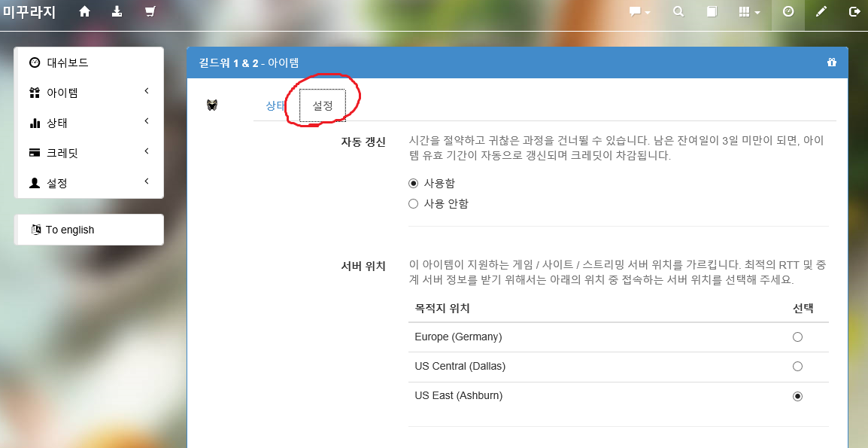Click the gift icon in panel header

click(x=831, y=62)
